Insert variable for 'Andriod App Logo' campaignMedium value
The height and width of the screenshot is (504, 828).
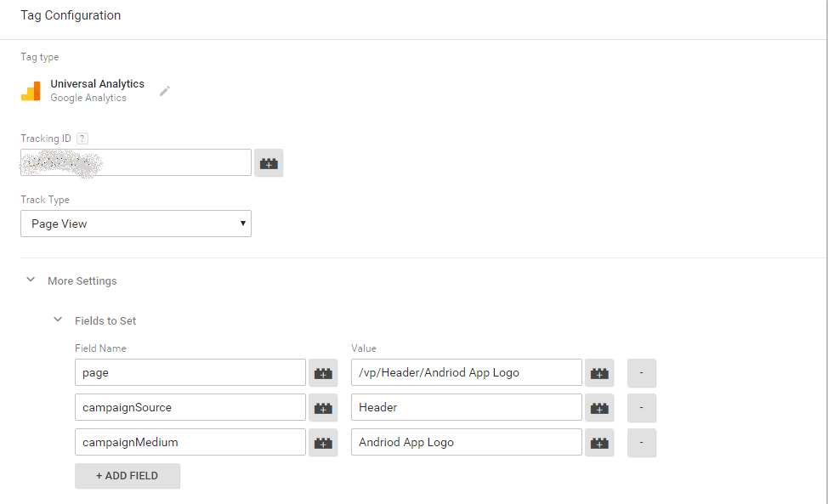tap(599, 443)
